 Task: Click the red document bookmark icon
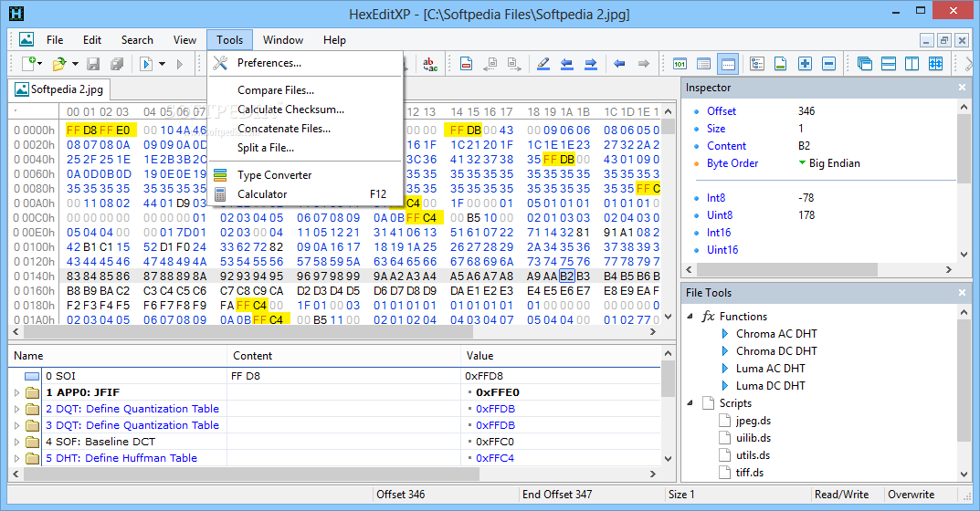point(466,63)
